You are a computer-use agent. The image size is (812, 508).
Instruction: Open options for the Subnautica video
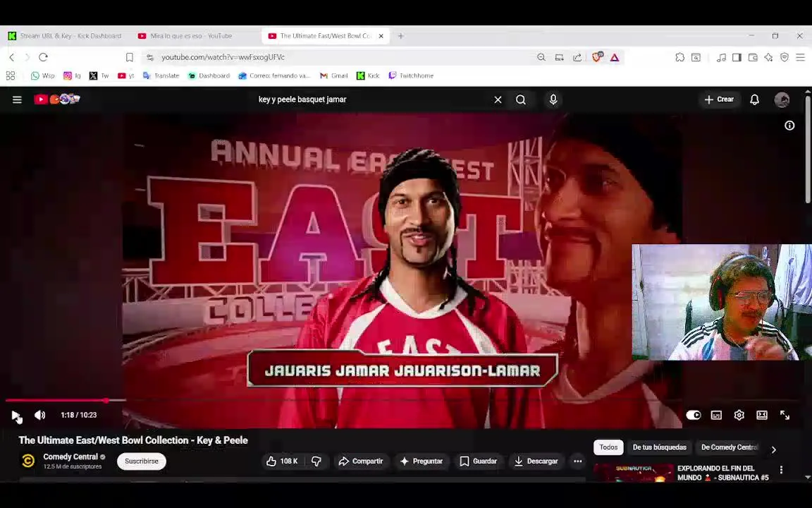(x=781, y=470)
